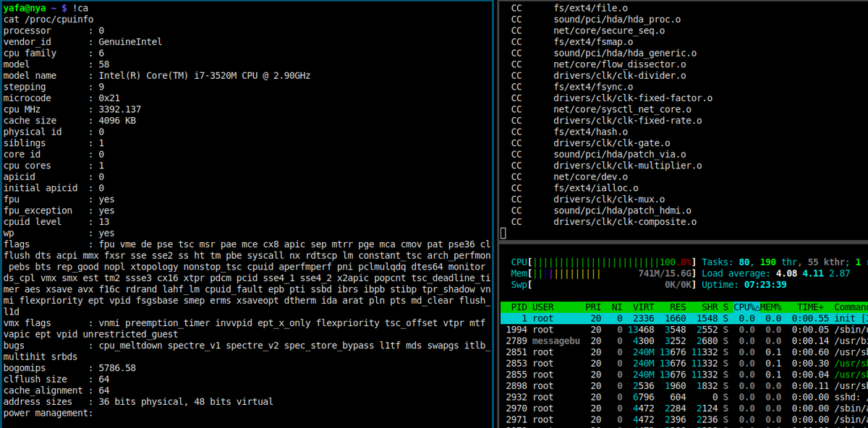Click the 'power management:' line
868x428 pixels.
(48, 413)
